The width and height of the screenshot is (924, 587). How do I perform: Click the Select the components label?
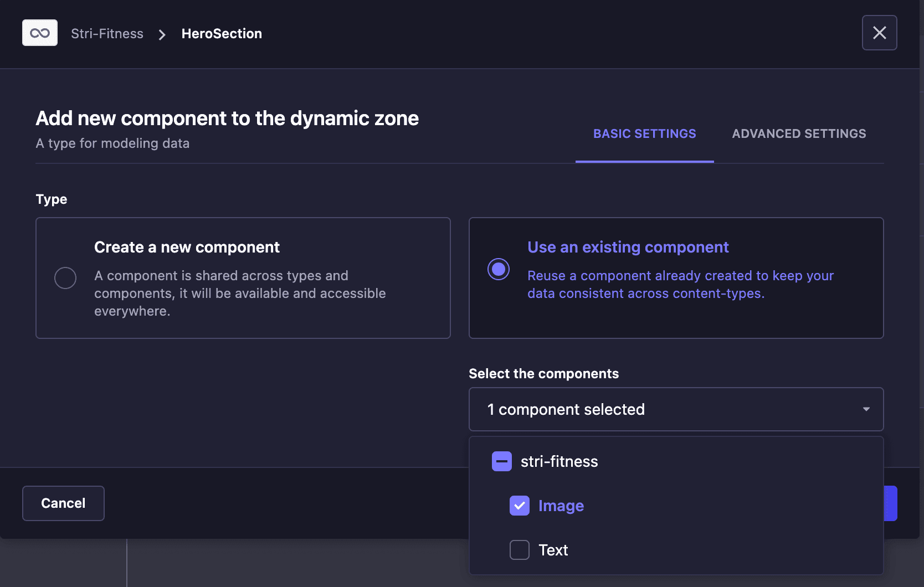click(x=543, y=374)
